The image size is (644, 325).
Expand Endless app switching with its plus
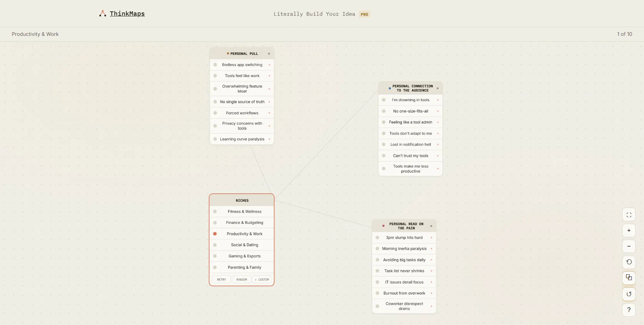coord(269,65)
